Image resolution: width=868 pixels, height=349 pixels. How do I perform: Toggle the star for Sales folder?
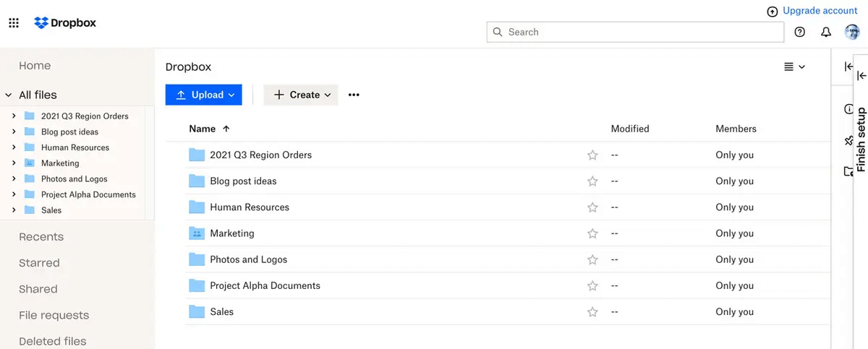pos(592,312)
